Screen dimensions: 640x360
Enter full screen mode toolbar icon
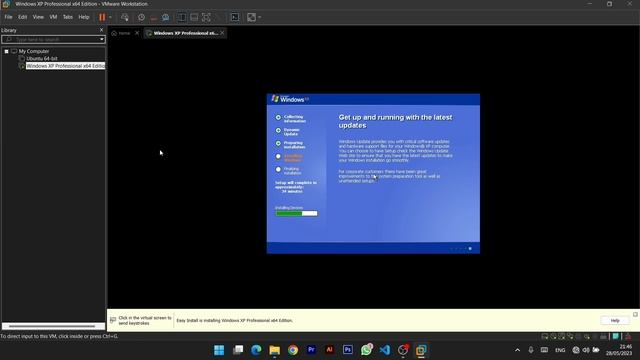pyautogui.click(x=207, y=17)
